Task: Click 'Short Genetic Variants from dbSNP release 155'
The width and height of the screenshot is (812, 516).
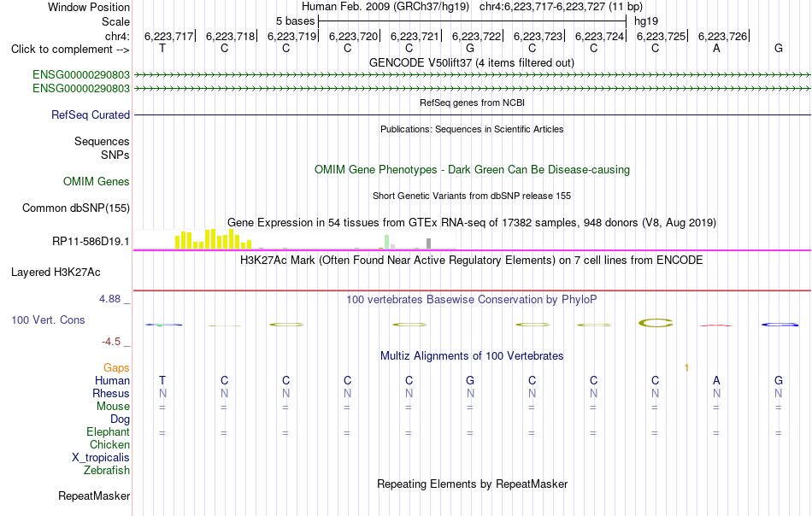Action: tap(472, 196)
